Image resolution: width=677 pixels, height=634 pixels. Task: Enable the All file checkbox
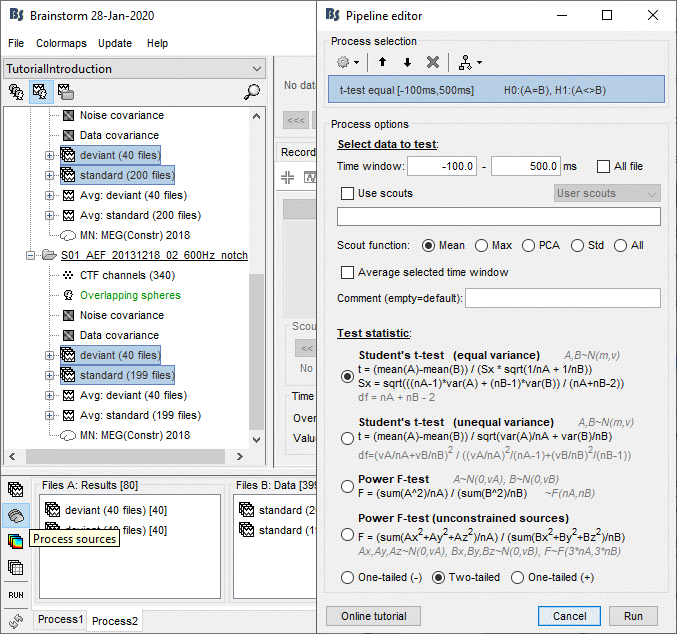coord(603,166)
